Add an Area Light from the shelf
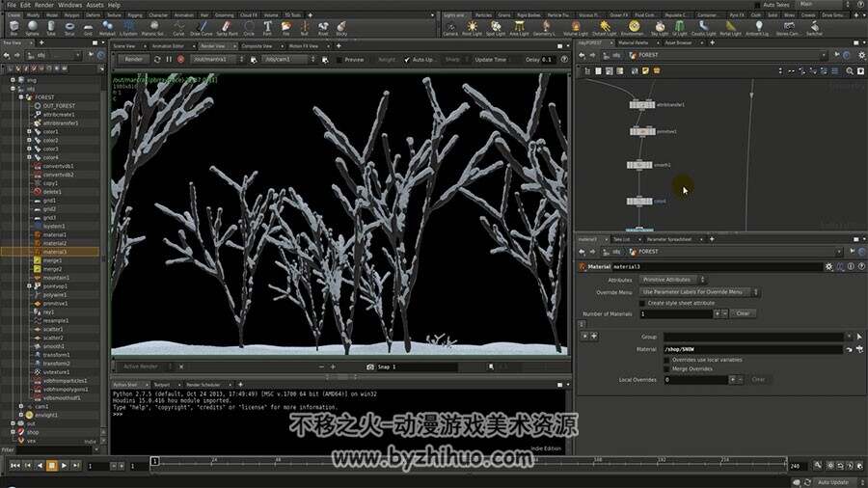This screenshot has height=488, width=868. 519,27
